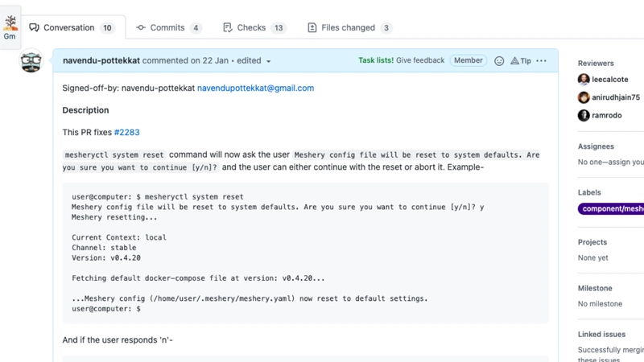Viewport: 644px width, 362px height.
Task: Open reviewer leecalcote's profile name
Action: coord(610,79)
